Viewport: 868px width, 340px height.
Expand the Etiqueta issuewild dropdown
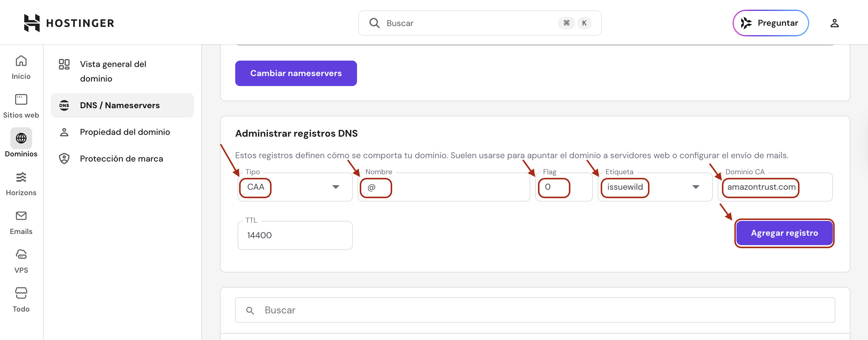696,187
